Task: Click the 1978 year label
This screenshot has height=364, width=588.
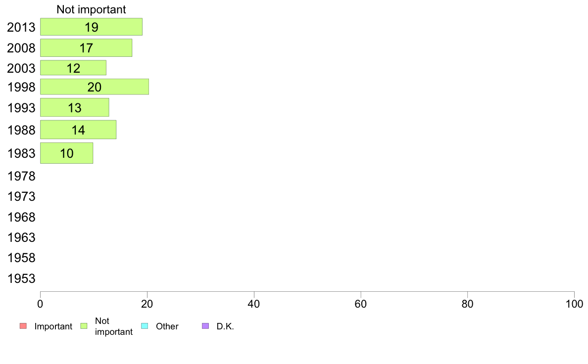Action: click(21, 176)
